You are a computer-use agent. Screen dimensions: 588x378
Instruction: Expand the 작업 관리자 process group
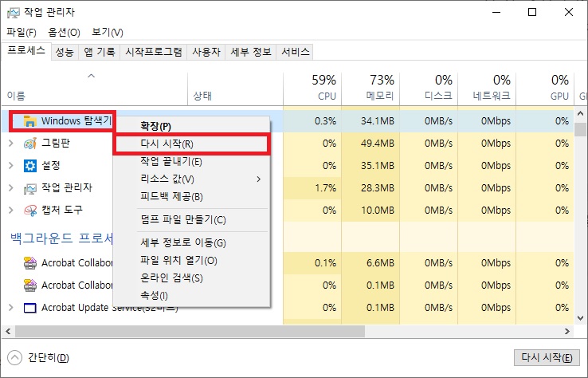coord(11,187)
